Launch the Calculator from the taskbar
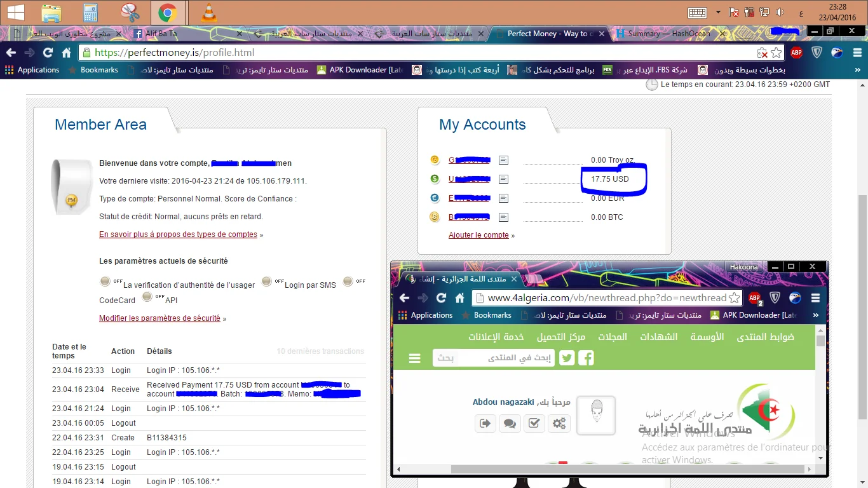 [91, 13]
